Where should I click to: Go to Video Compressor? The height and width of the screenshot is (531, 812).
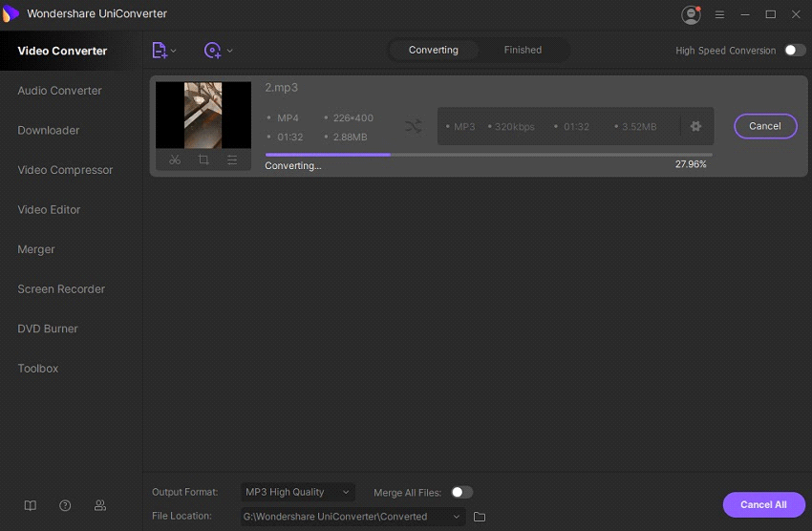(x=65, y=170)
